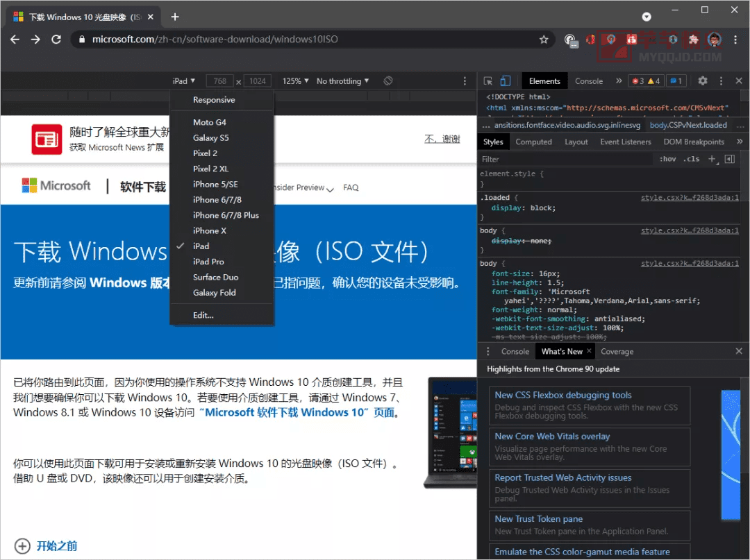Click the 不, 谢谢 button
The width and height of the screenshot is (750, 560).
(x=442, y=139)
